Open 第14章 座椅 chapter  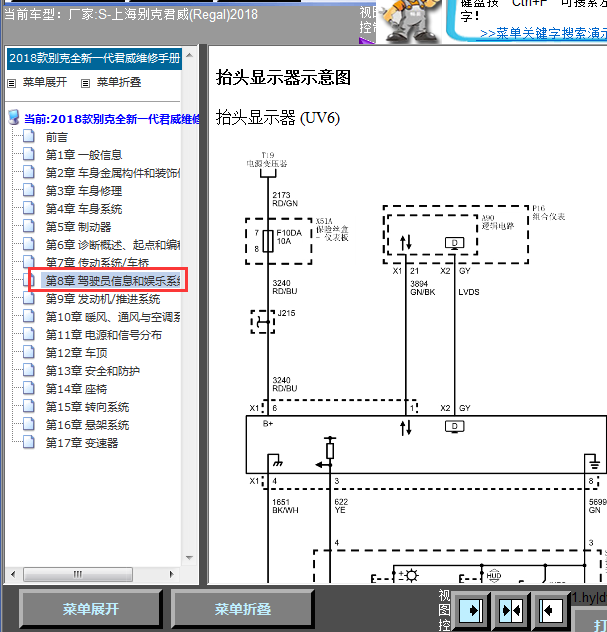pos(77,389)
